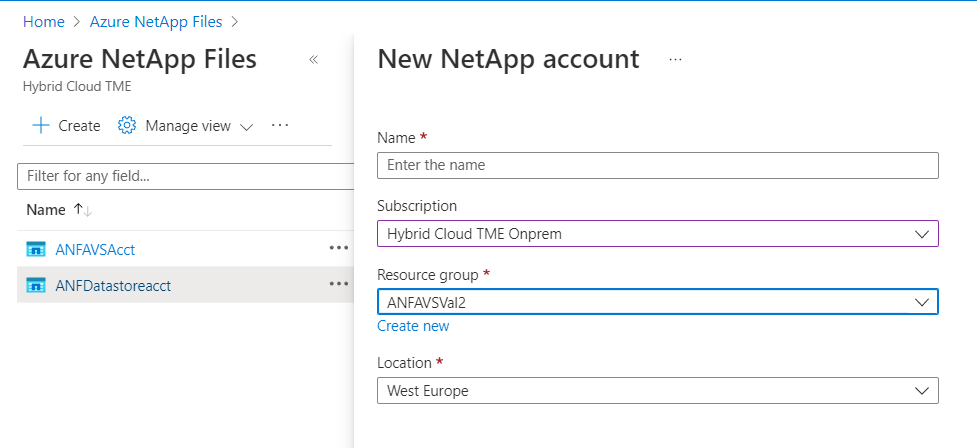This screenshot has width=977, height=448.
Task: Click Create new resource group link
Action: (x=413, y=326)
